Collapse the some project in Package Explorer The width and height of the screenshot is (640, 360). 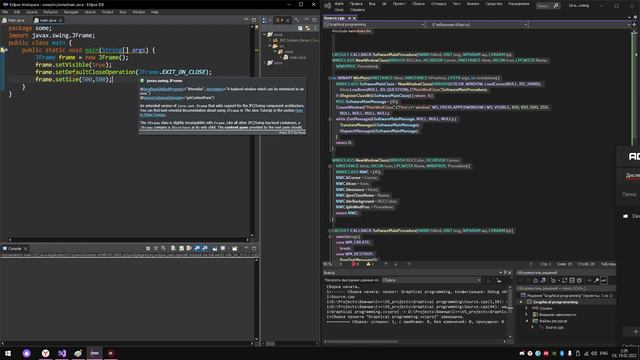pyautogui.click(x=264, y=35)
